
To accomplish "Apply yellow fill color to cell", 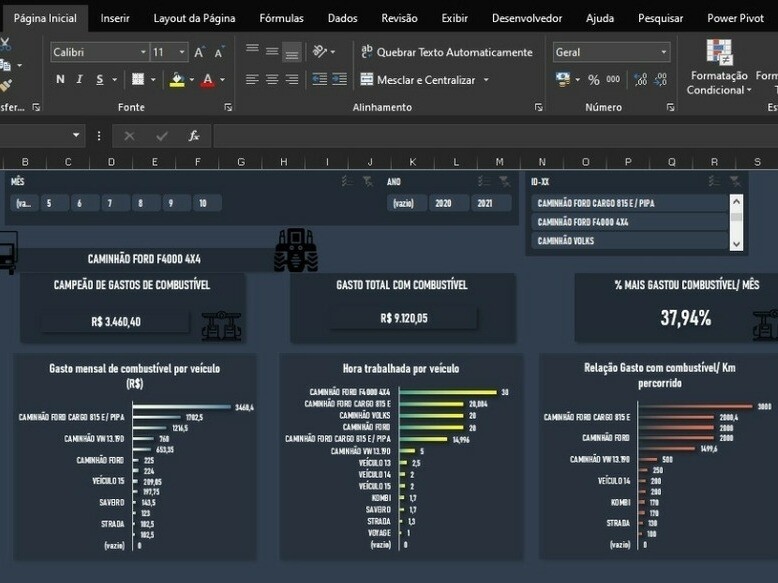I will [x=177, y=80].
